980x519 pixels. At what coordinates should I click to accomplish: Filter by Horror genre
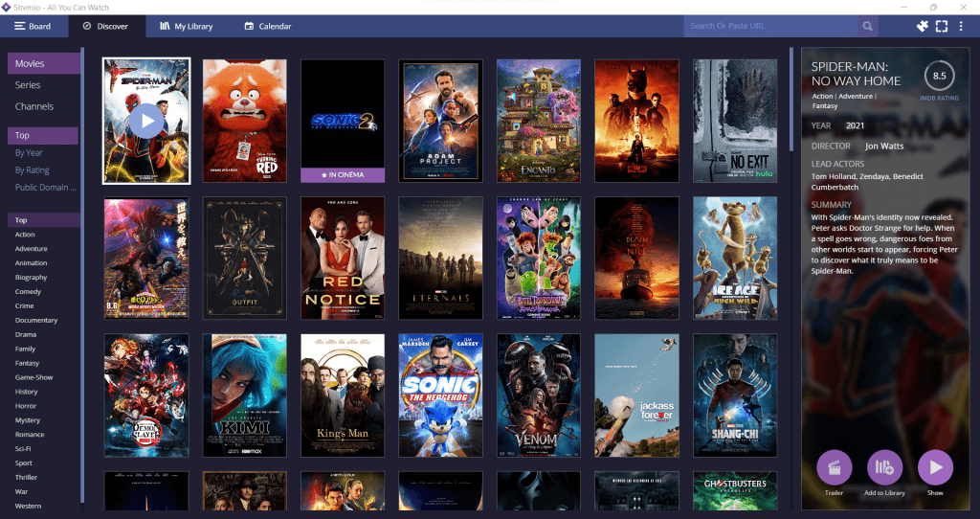(26, 406)
